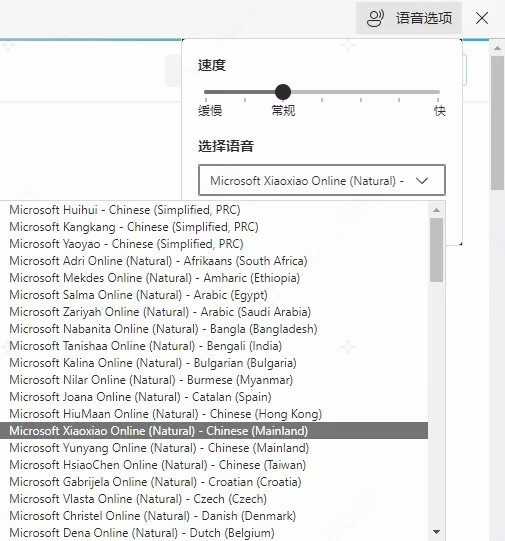Choose Microsoft HsiaoChen Taiwan voice
This screenshot has height=541, width=505.
point(214,465)
